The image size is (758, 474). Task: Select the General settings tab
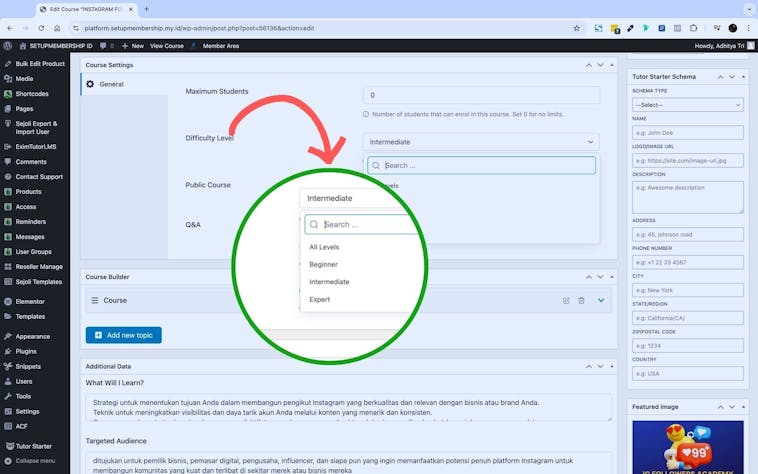(x=111, y=84)
